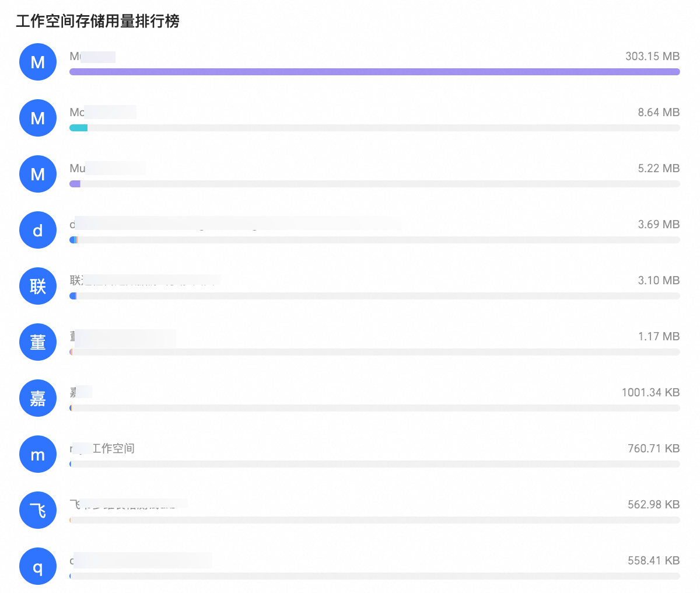Click the lowercase m avatar icon
Screen dimensions: 700x593
click(38, 454)
